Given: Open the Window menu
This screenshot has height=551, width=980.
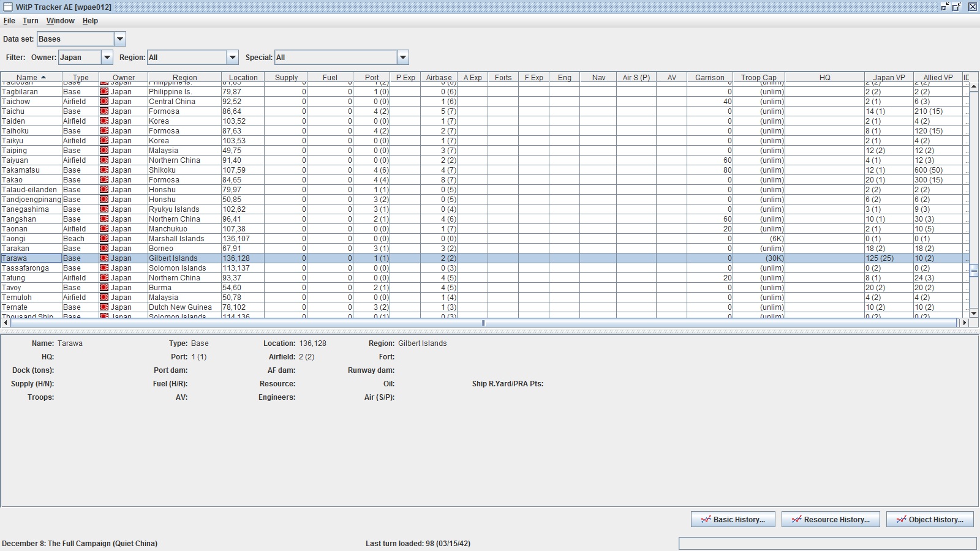Looking at the screenshot, I should pyautogui.click(x=61, y=21).
